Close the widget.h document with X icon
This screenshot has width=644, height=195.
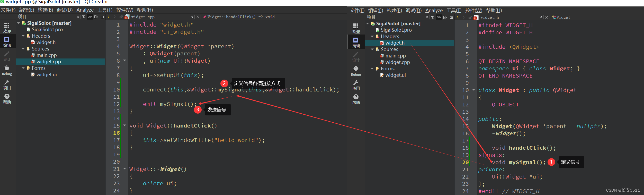pyautogui.click(x=547, y=17)
